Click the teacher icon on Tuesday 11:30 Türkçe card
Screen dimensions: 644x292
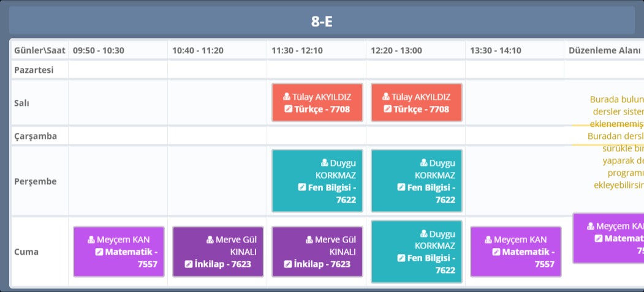point(287,97)
